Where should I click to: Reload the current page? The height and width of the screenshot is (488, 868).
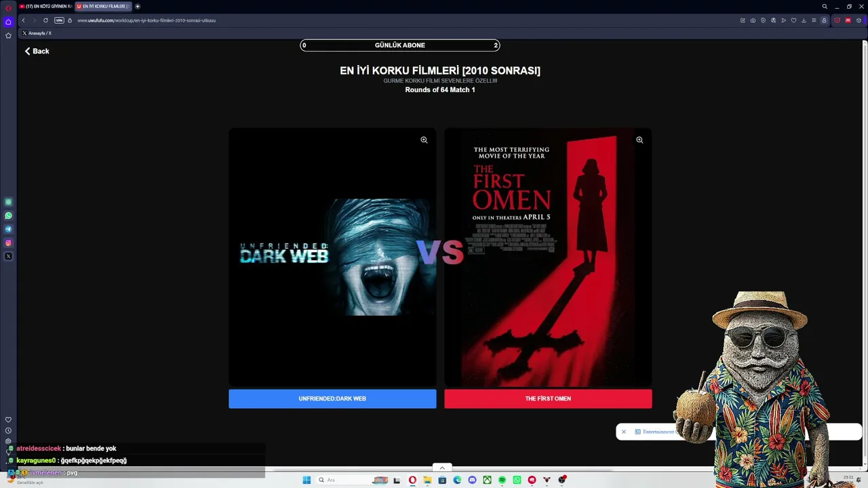(x=45, y=20)
